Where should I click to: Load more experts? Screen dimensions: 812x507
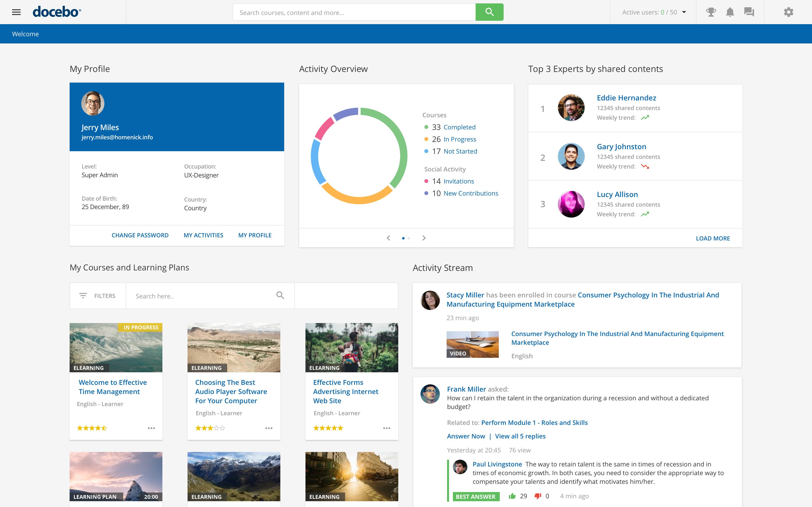(x=713, y=238)
